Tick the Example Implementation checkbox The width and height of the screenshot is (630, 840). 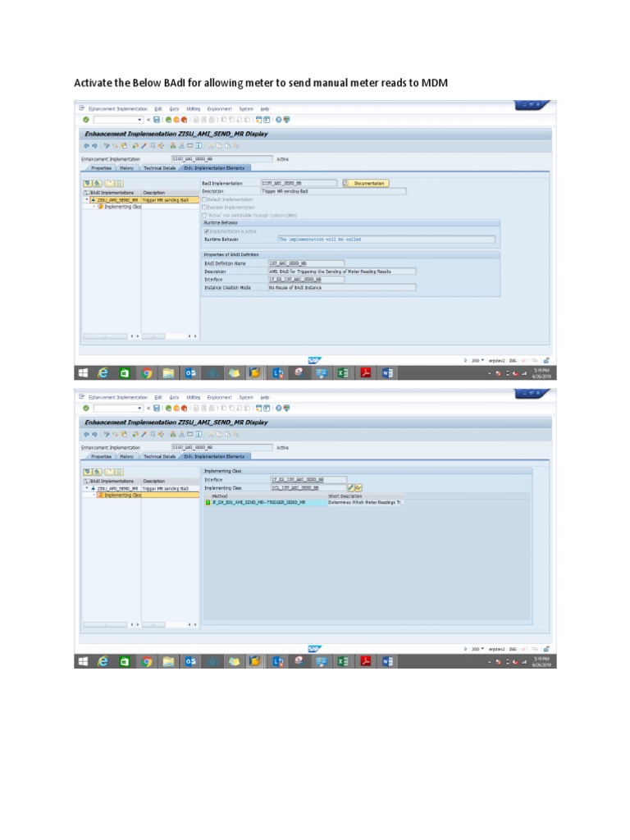[204, 208]
